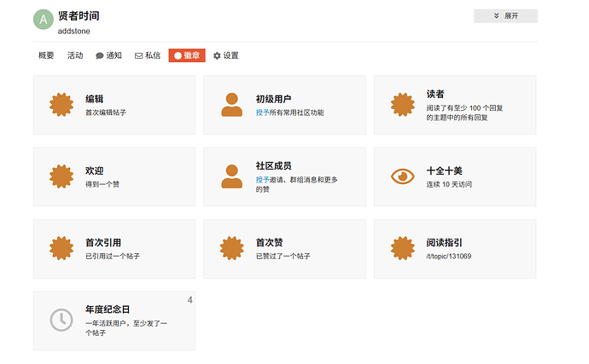
Task: Open the 通知 notifications tab
Action: [108, 55]
